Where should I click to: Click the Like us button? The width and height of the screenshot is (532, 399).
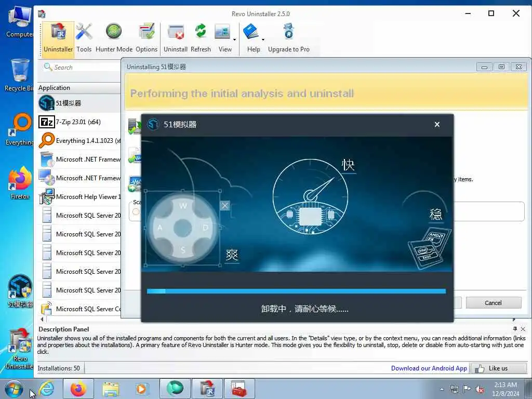(498, 368)
